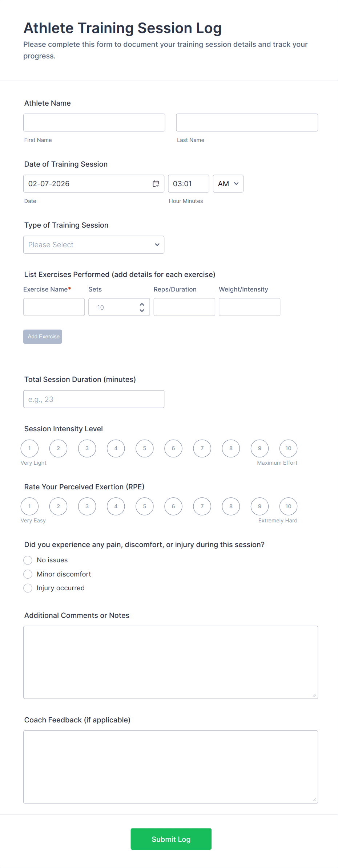Click the Additional Comments text area
This screenshot has width=338, height=868.
tap(170, 662)
